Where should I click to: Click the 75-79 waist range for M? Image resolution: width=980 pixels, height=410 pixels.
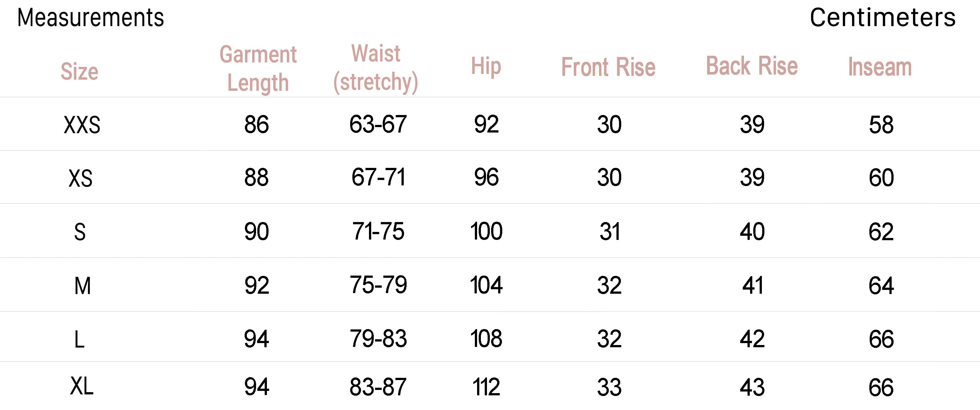[378, 285]
